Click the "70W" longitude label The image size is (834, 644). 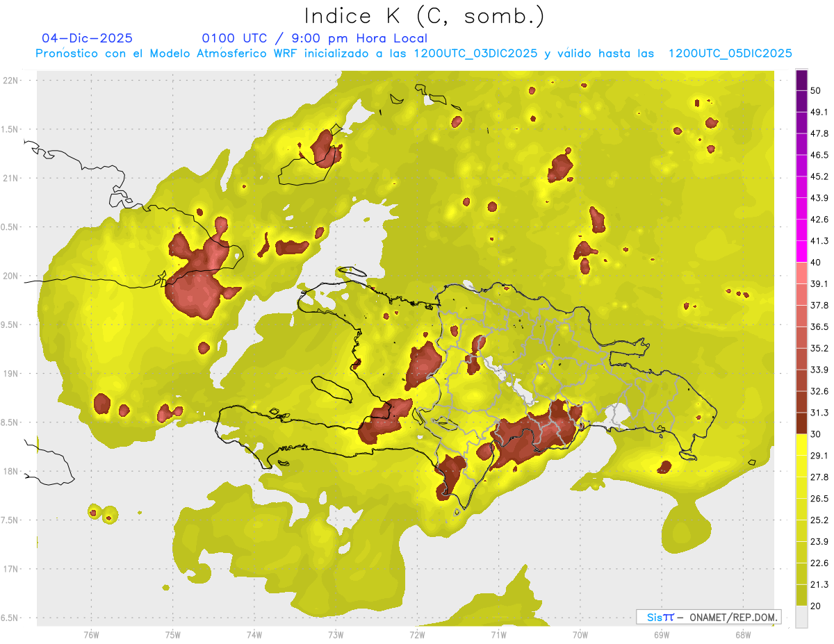coord(580,636)
